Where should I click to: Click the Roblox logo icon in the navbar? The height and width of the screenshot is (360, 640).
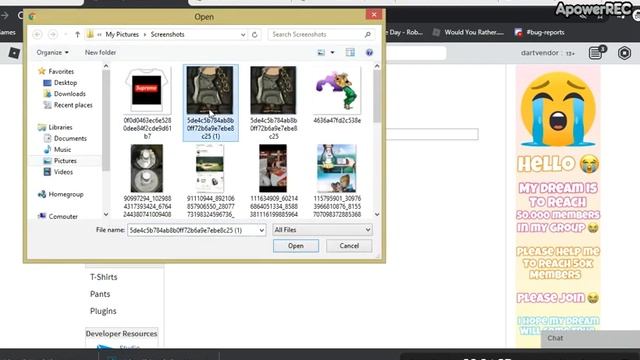pyautogui.click(x=14, y=53)
